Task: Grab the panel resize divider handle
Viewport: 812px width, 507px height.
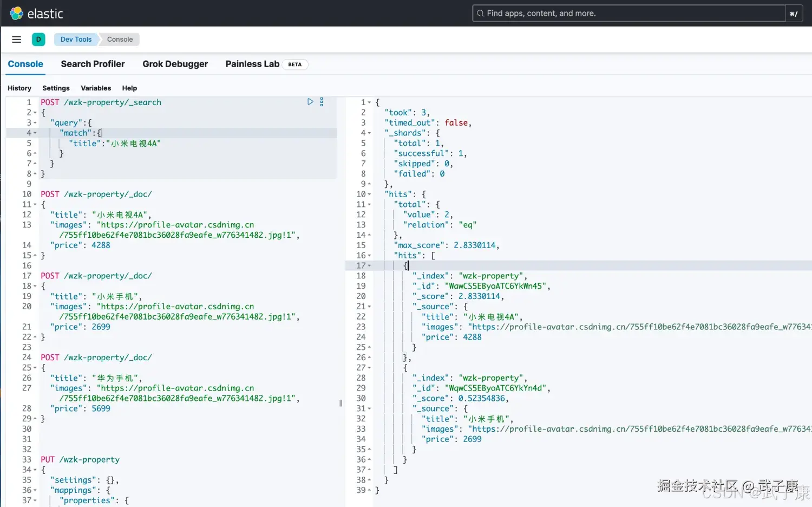Action: click(x=341, y=403)
